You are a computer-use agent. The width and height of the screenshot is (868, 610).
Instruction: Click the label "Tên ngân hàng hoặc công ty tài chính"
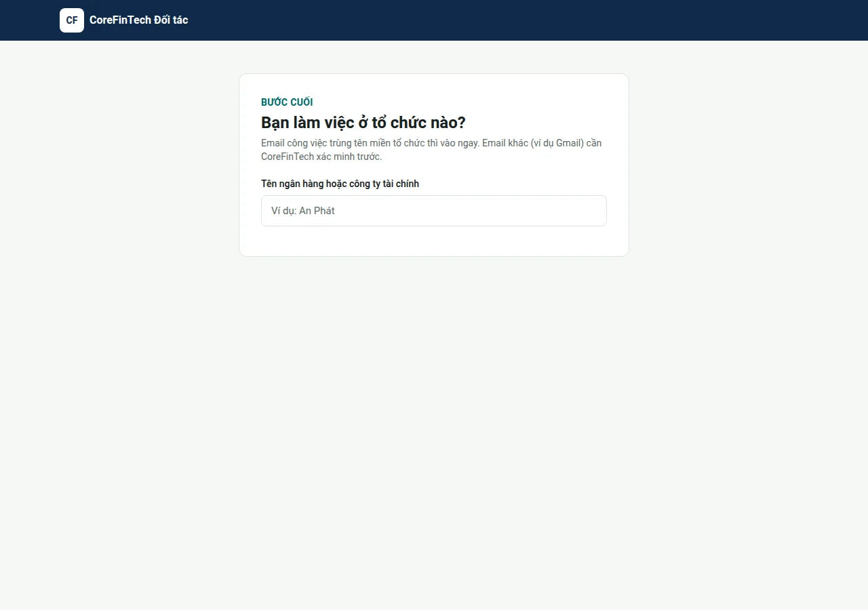pyautogui.click(x=340, y=184)
